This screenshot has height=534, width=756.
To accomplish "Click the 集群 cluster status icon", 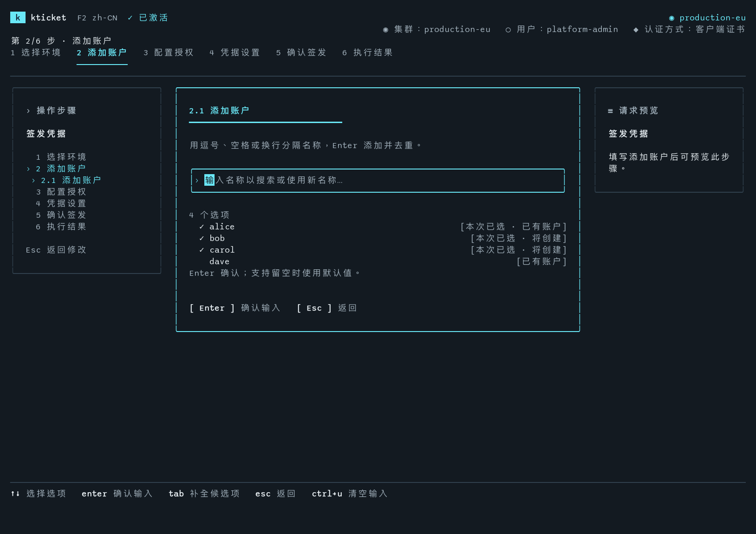I will (x=385, y=29).
